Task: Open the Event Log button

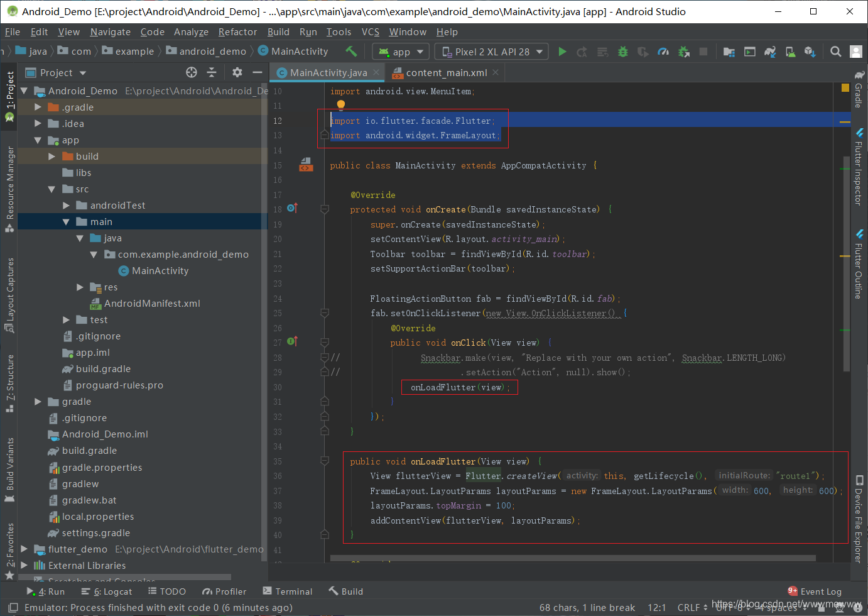Action: tap(815, 591)
